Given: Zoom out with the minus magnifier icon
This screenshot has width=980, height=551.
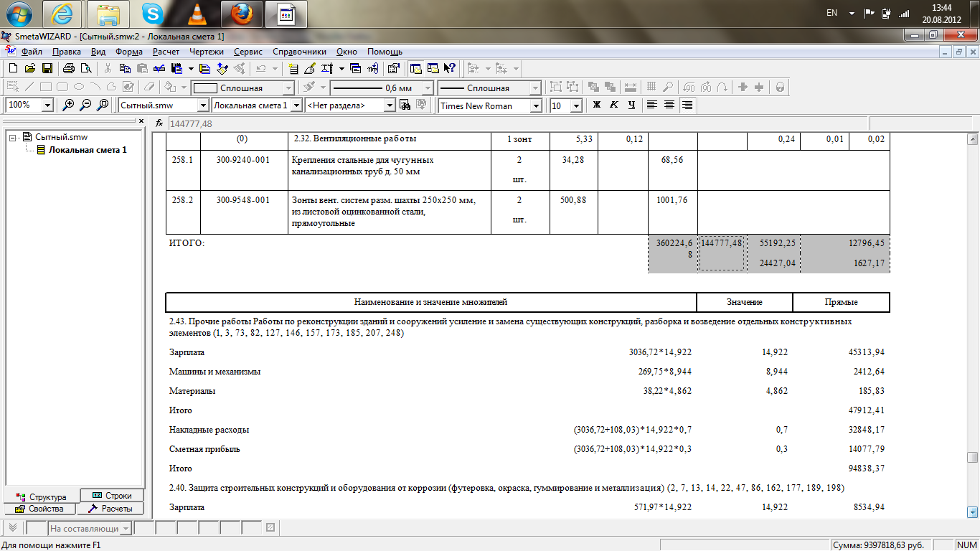Looking at the screenshot, I should click(85, 105).
